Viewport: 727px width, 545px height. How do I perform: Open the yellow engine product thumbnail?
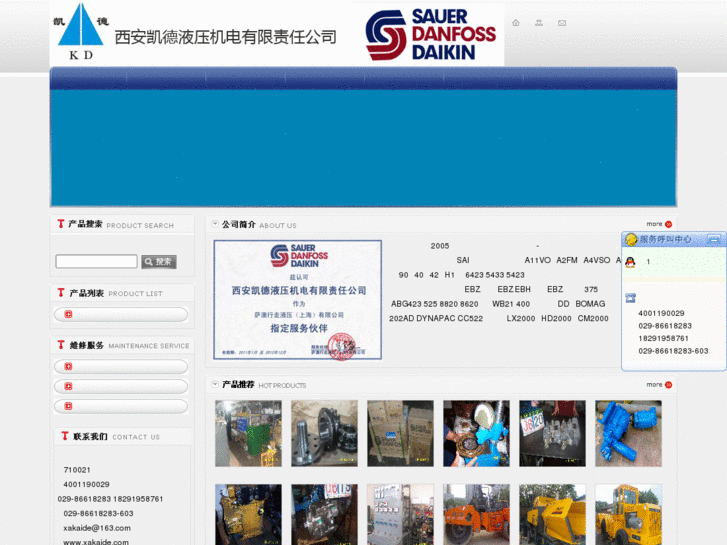coord(249,514)
